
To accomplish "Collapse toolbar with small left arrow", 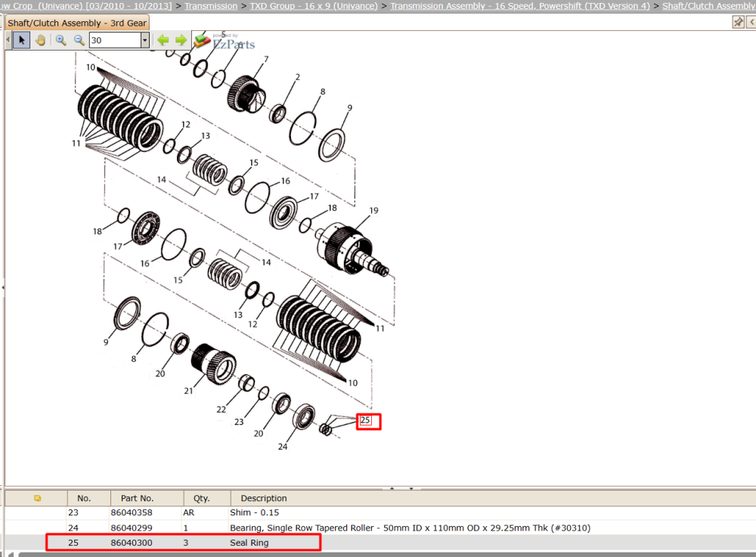I will pyautogui.click(x=8, y=41).
